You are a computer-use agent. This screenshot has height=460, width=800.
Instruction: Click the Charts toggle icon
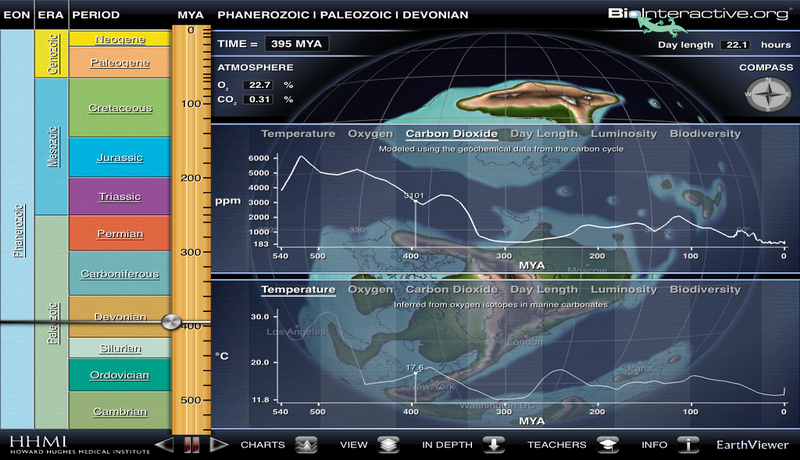click(x=306, y=445)
